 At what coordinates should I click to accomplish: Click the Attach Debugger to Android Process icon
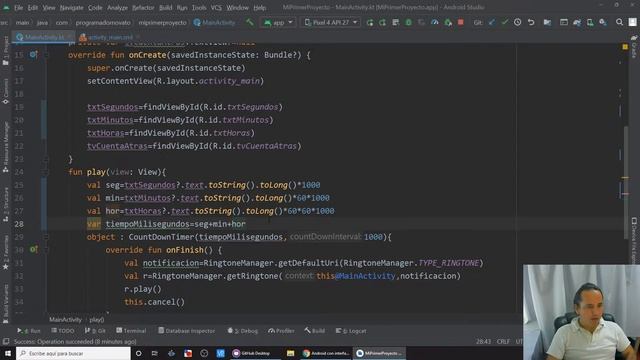[x=448, y=22]
